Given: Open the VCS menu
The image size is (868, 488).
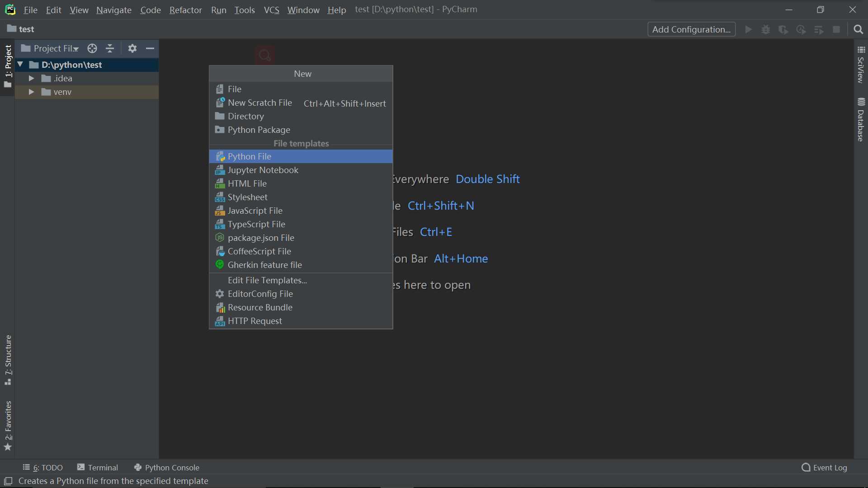Looking at the screenshot, I should tap(271, 9).
